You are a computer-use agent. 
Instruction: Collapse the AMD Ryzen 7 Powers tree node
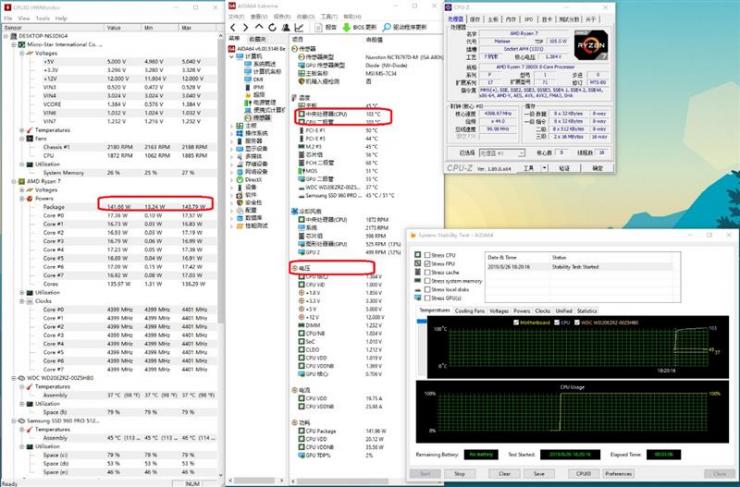click(x=22, y=199)
